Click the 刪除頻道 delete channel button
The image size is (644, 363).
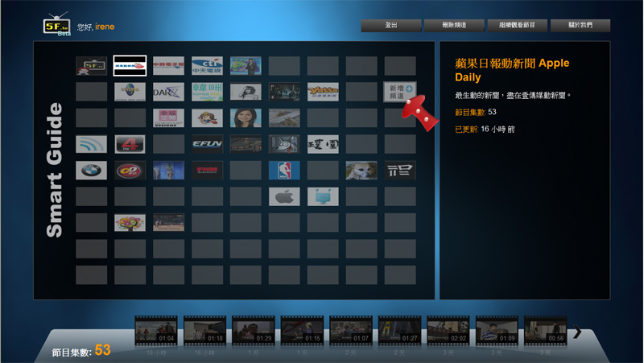coord(454,26)
